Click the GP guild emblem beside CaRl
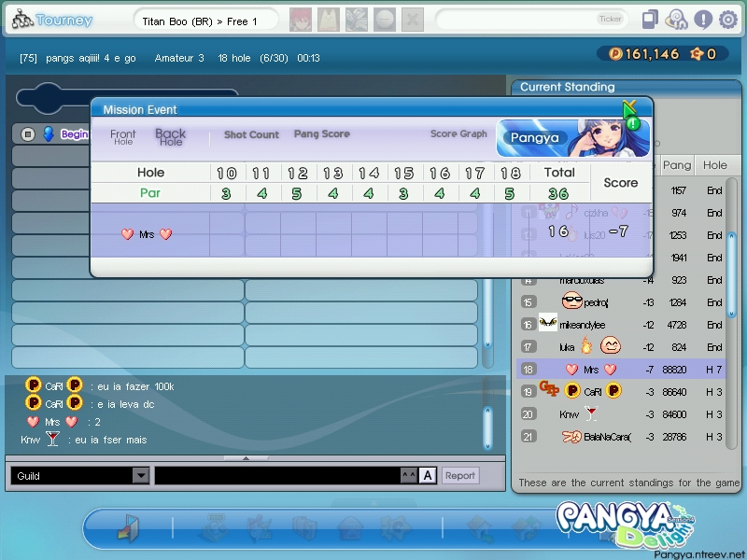The height and width of the screenshot is (560, 747). click(x=549, y=388)
